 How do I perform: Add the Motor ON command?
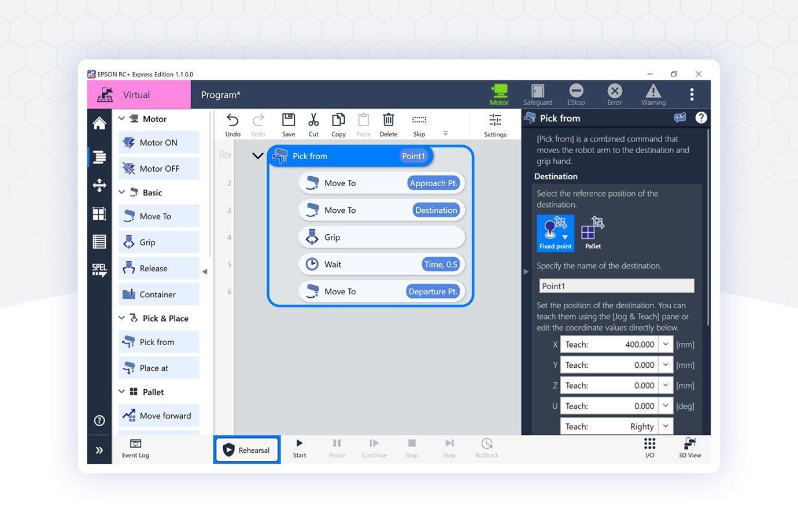(158, 143)
